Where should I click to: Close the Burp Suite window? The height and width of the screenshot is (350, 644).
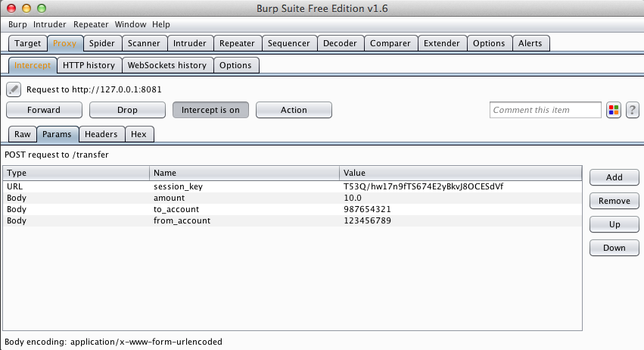pyautogui.click(x=11, y=8)
